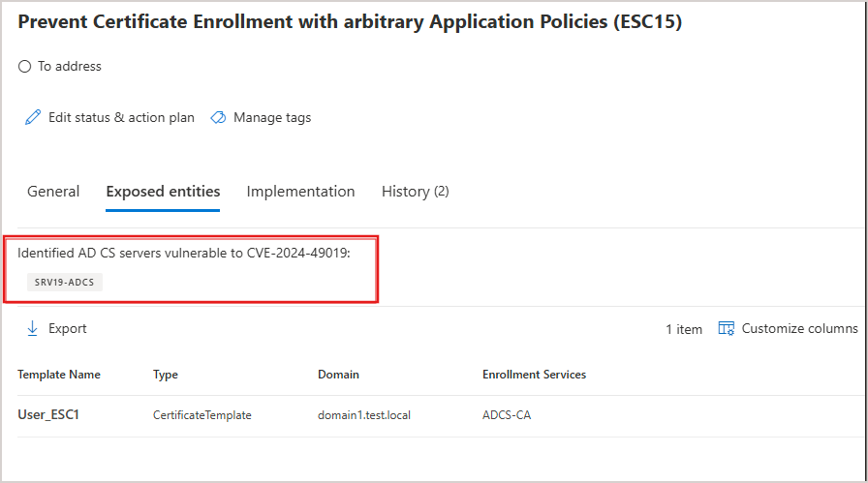Click the pencil icon for Edit status
Viewport: 868px width, 483px height.
coord(33,118)
